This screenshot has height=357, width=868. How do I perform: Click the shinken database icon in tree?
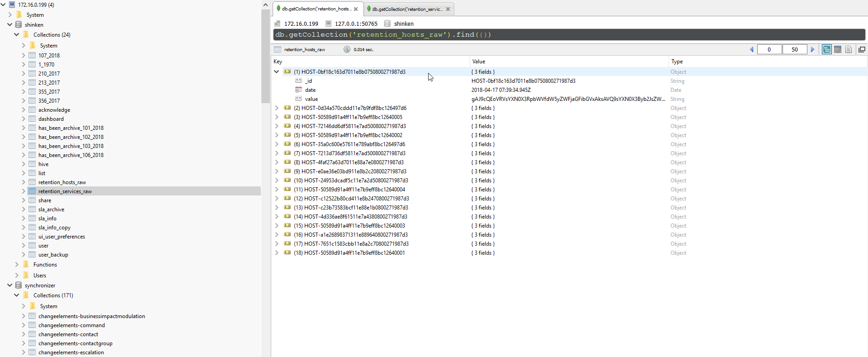[x=19, y=24]
